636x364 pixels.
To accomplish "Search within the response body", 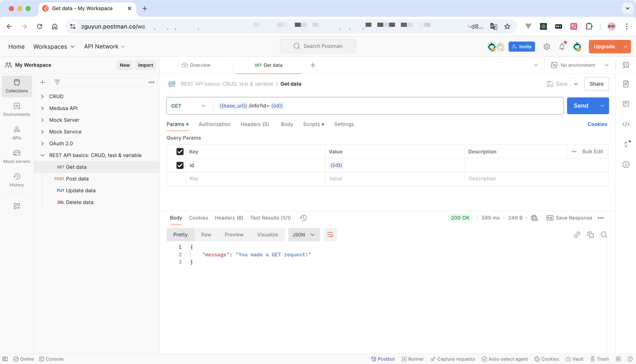I will pyautogui.click(x=604, y=235).
